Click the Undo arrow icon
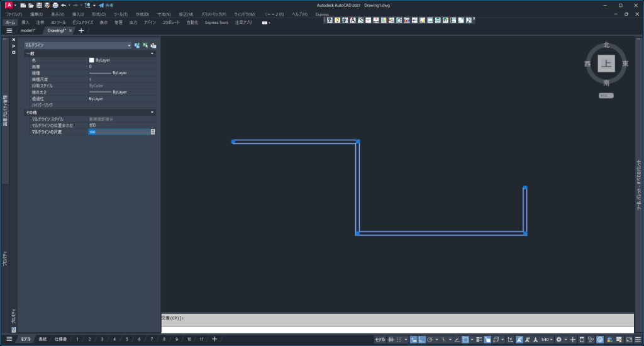Image resolution: width=644 pixels, height=346 pixels. 63,5
